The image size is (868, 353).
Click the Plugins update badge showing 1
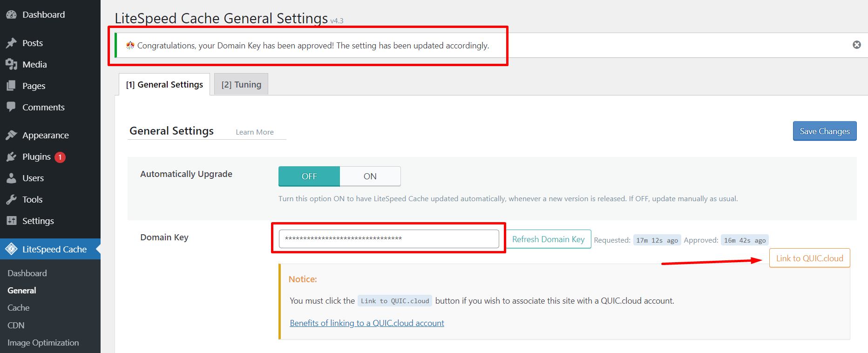click(60, 157)
